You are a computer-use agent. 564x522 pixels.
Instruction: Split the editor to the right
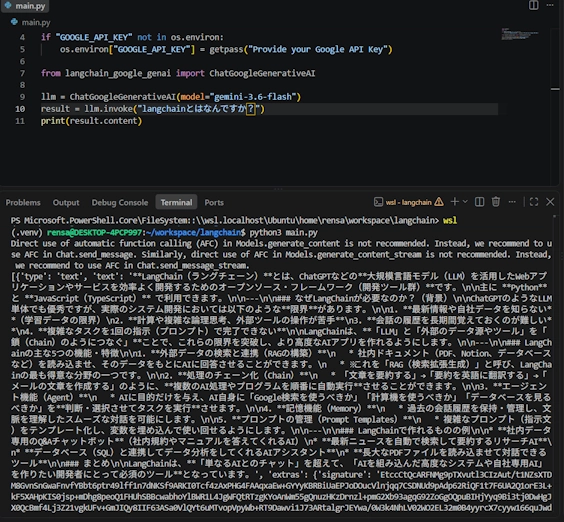point(533,5)
